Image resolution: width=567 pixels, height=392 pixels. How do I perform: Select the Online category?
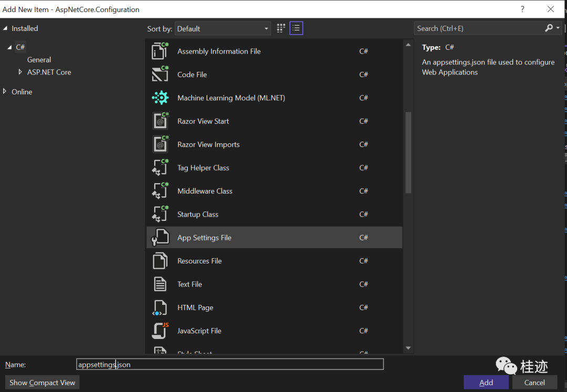tap(22, 92)
